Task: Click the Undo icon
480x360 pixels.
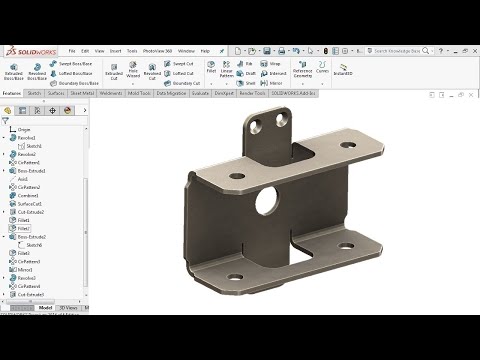Action: tap(296, 51)
